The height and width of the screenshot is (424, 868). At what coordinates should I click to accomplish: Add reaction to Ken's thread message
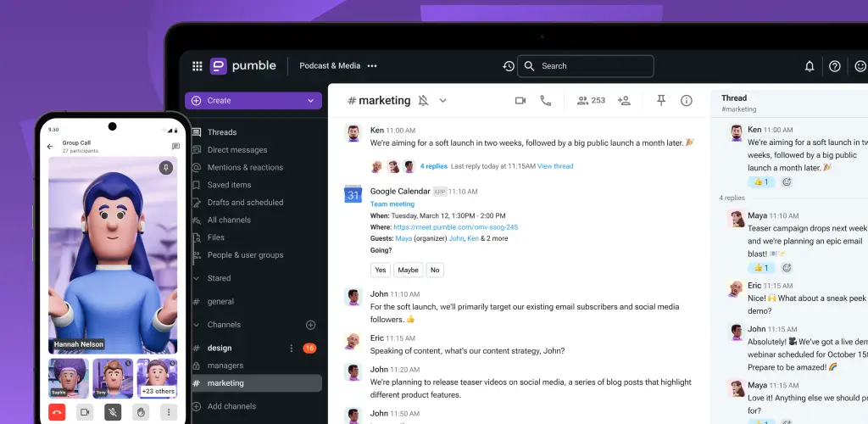[x=787, y=181]
